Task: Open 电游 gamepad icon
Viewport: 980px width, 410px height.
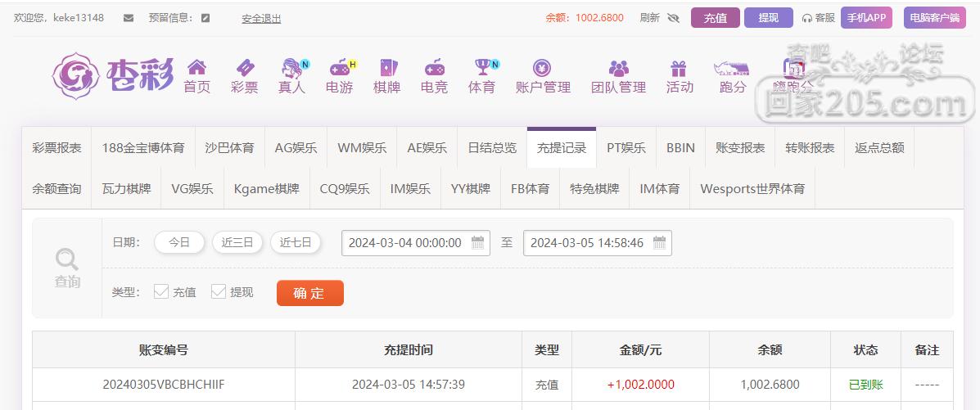Action: pos(340,67)
